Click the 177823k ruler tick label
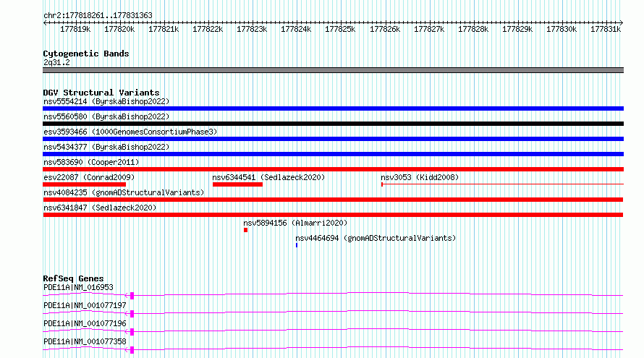Screen dimensions: 644x358 click(252, 30)
